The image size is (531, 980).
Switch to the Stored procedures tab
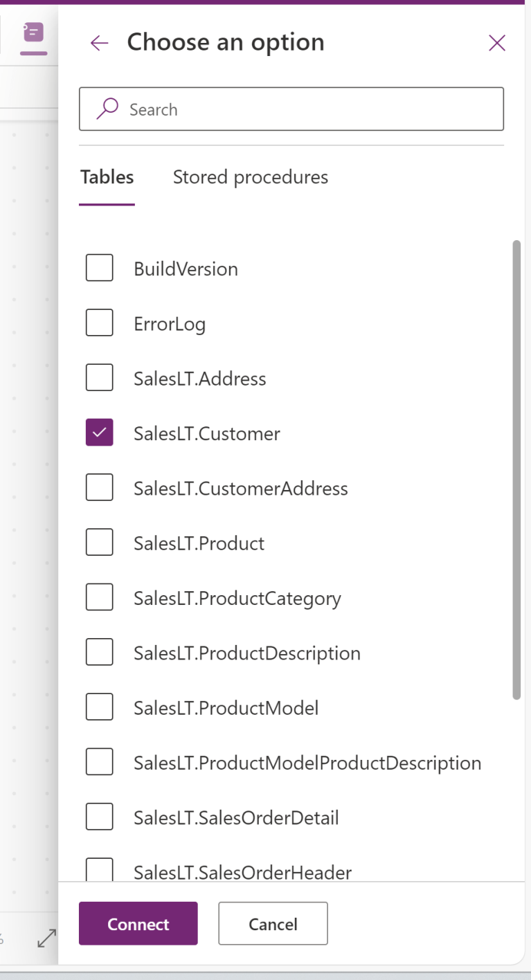tap(250, 177)
